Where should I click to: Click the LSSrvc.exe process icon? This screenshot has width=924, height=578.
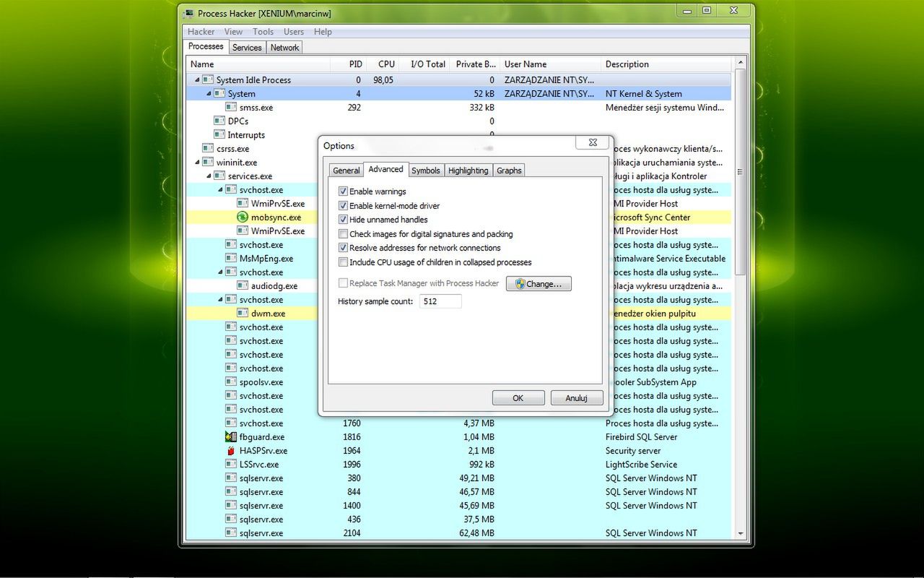[231, 465]
